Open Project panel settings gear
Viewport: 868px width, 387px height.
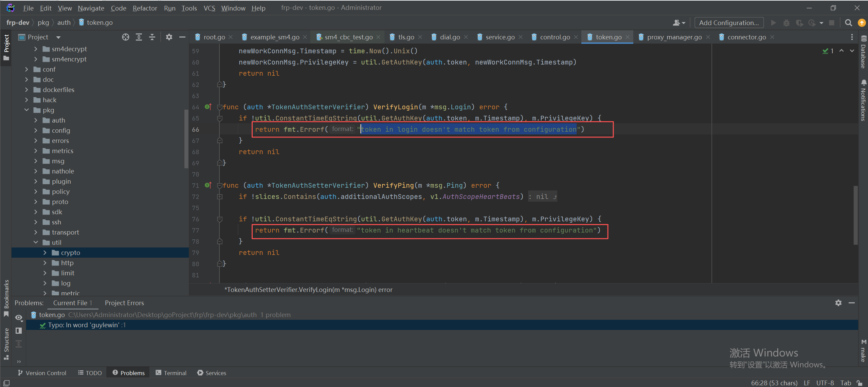tap(169, 37)
